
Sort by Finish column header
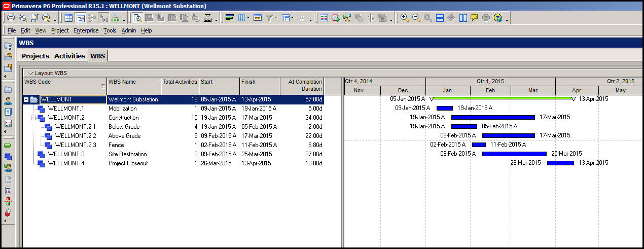pos(260,86)
